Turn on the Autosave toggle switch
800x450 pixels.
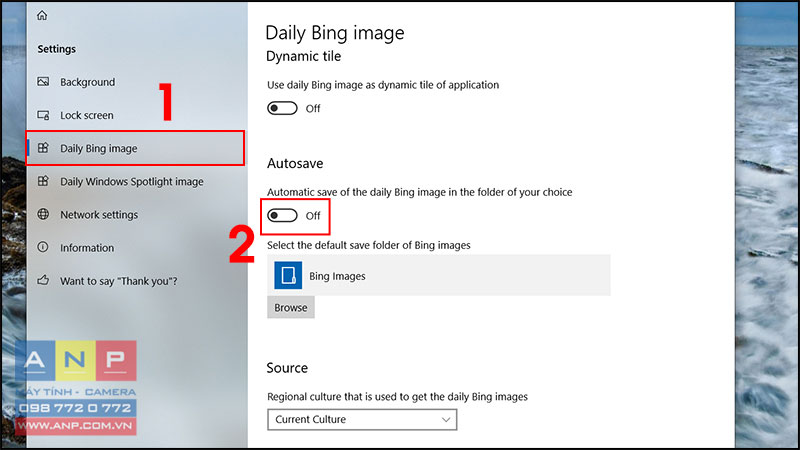coord(282,215)
